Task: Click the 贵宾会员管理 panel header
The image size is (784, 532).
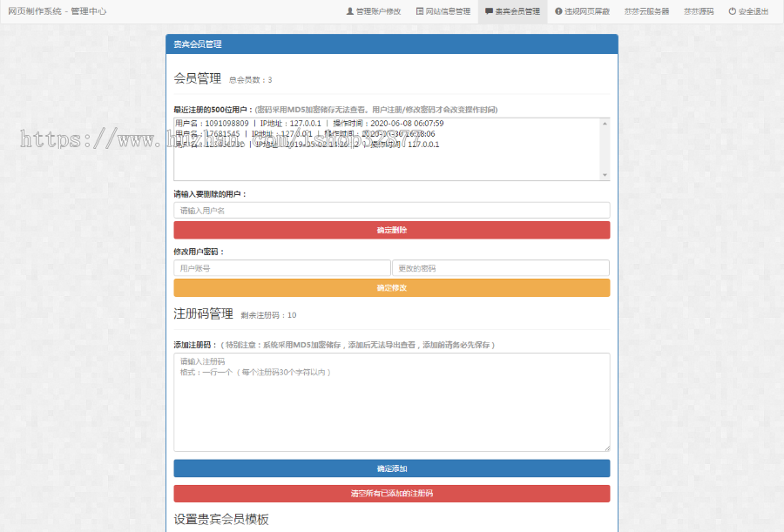Action: click(391, 44)
